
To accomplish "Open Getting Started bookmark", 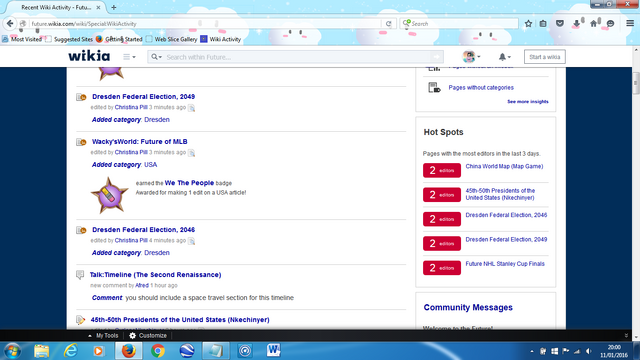I will pos(119,39).
